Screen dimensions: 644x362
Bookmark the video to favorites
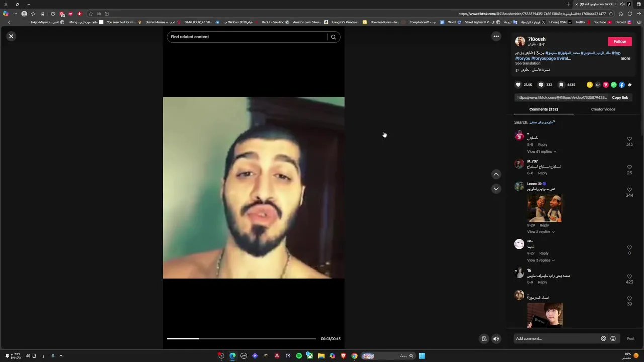pyautogui.click(x=561, y=85)
